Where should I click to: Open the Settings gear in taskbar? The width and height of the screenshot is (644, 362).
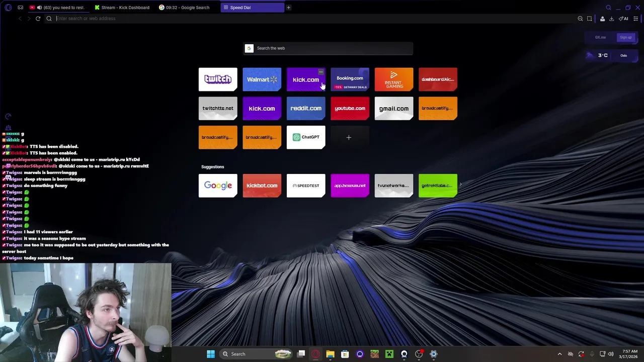point(433,354)
